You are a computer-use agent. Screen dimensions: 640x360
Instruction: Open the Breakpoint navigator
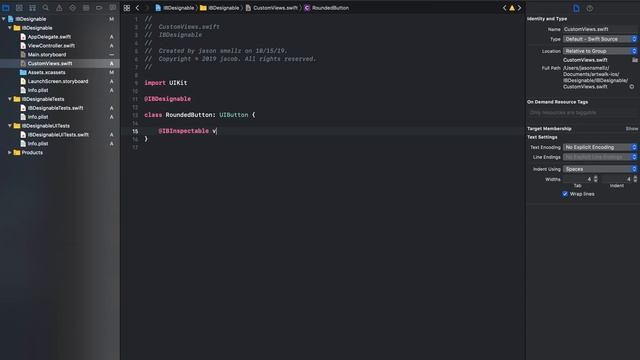99,8
